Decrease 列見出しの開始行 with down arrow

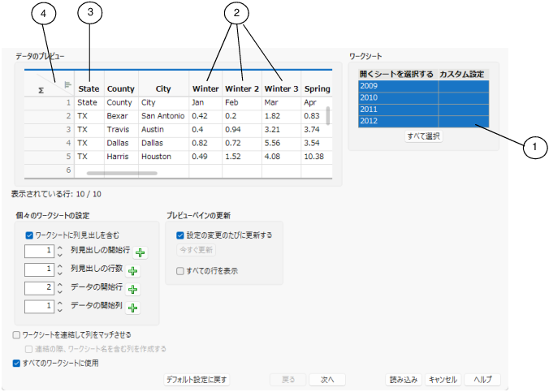click(60, 255)
